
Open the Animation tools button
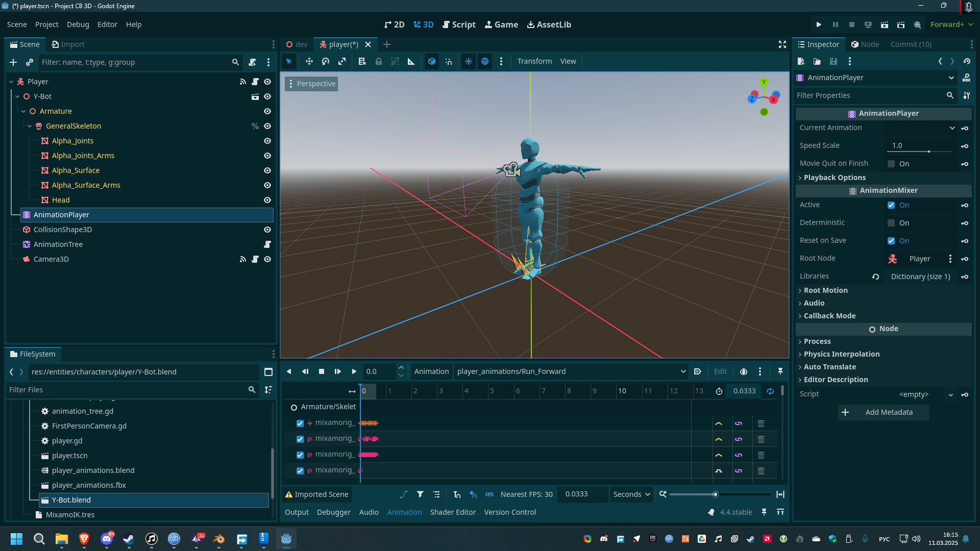click(431, 371)
